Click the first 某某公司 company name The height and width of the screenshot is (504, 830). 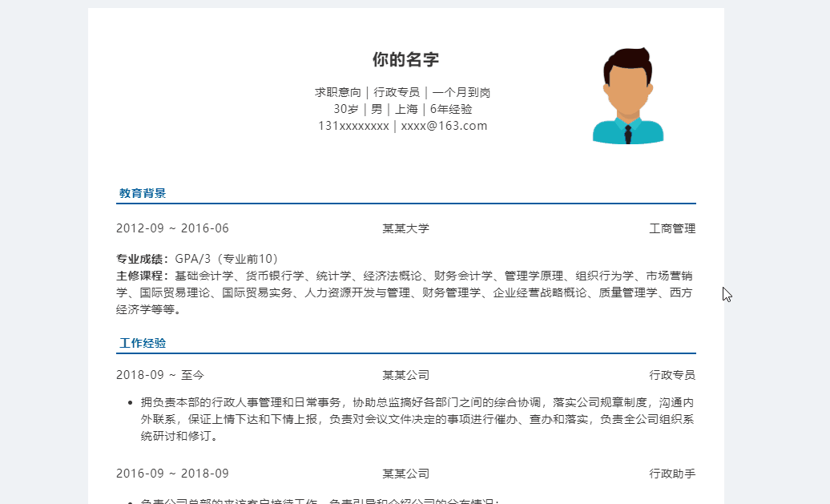click(405, 374)
